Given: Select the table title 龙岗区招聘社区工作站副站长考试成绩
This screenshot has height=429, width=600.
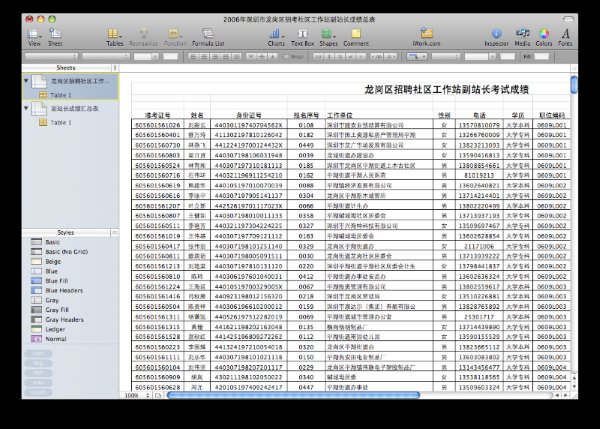Looking at the screenshot, I should click(x=446, y=90).
